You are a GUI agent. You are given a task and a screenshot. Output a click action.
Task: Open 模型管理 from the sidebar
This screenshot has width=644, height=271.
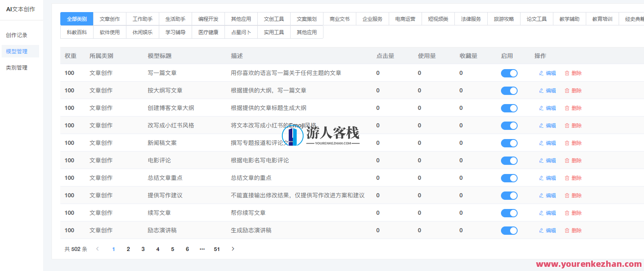[x=17, y=51]
